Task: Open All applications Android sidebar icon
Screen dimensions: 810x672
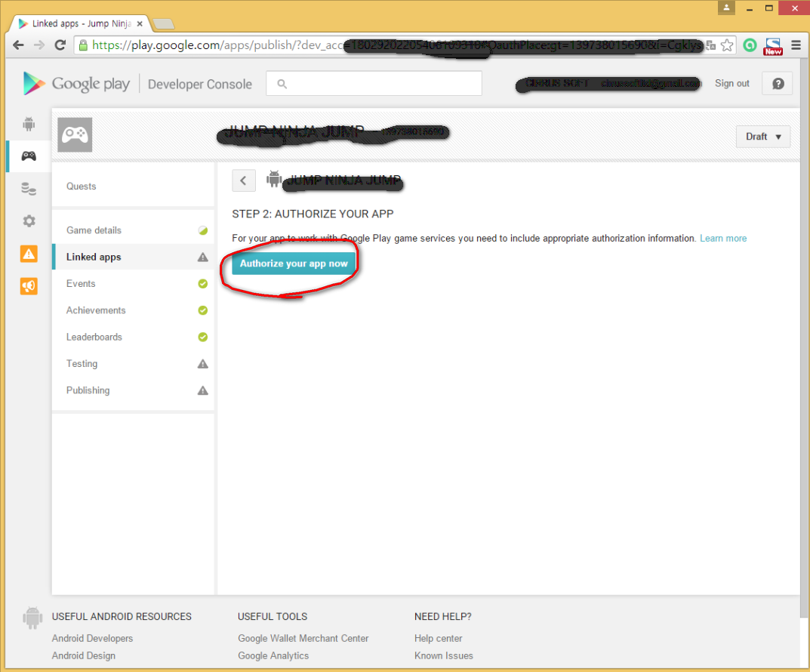Action: click(29, 123)
